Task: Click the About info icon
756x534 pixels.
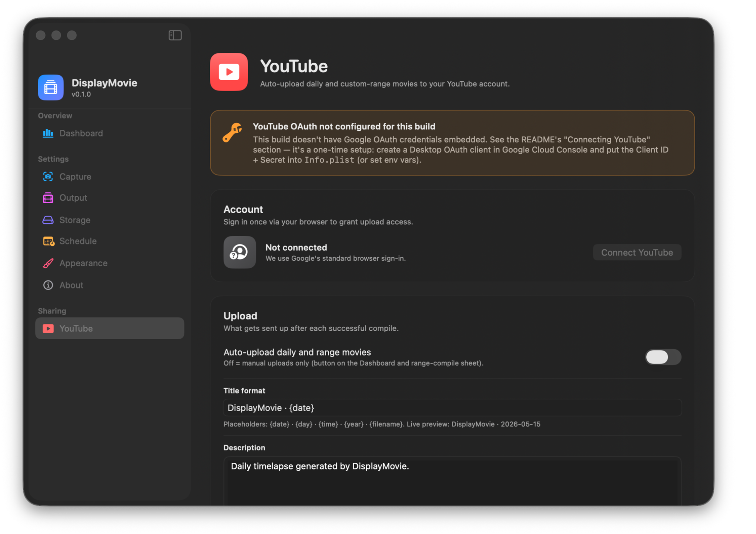Action: [48, 285]
